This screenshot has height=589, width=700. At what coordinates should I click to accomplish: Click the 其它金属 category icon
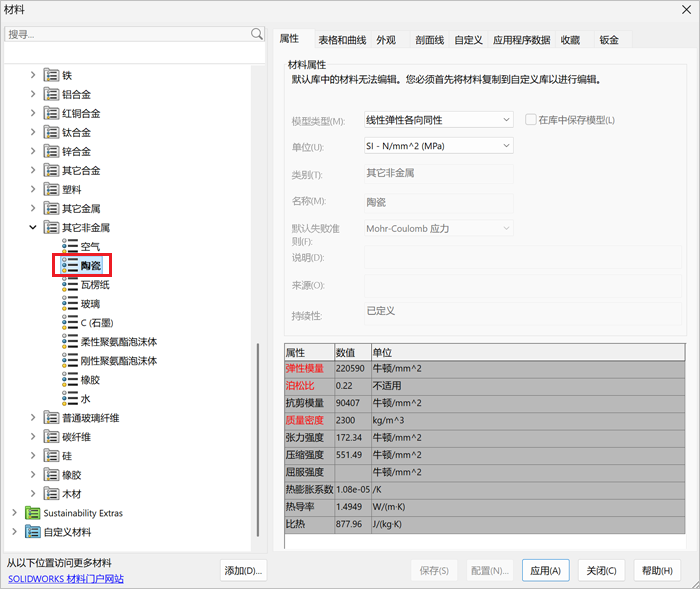[51, 209]
